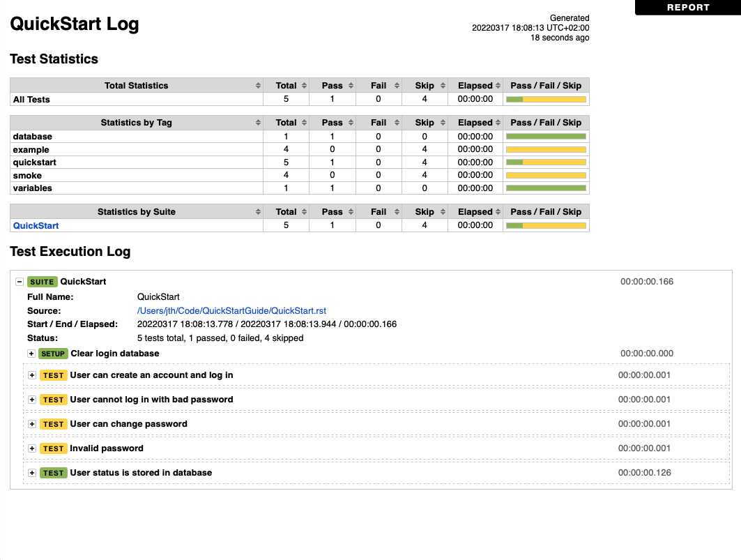Expand the User can change password test
741x560 pixels.
31,424
